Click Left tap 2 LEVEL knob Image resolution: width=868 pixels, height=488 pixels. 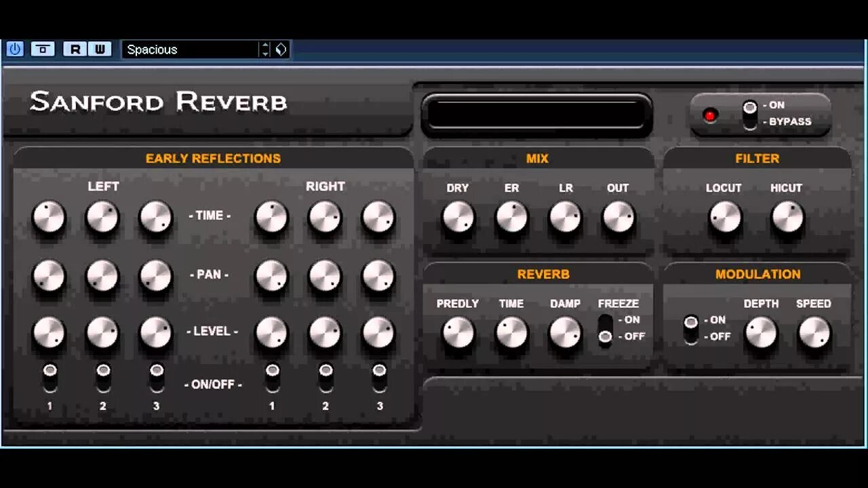(x=102, y=333)
